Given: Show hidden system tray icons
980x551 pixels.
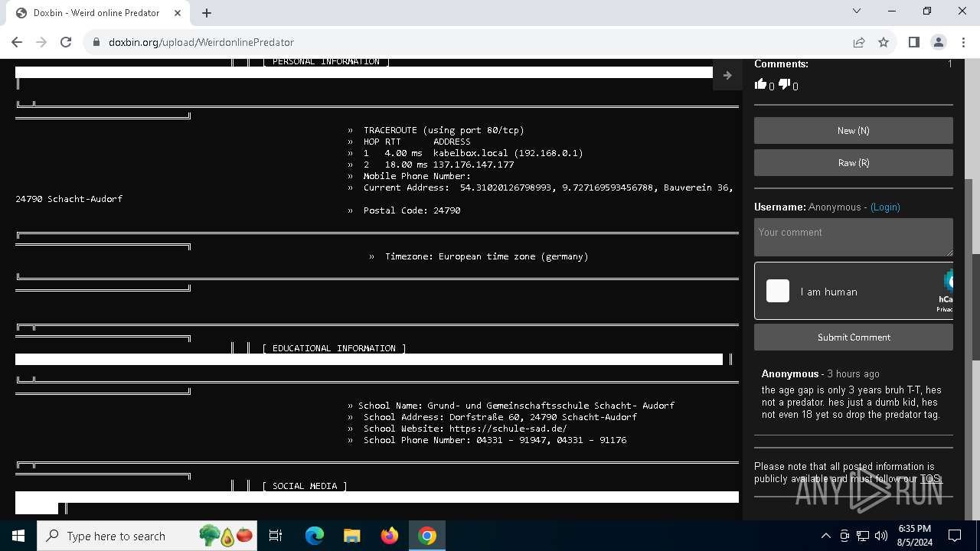Looking at the screenshot, I should coord(825,536).
